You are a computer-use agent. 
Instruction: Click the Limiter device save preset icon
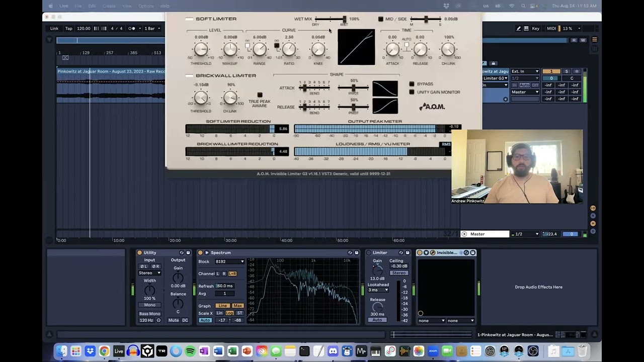coord(408,253)
